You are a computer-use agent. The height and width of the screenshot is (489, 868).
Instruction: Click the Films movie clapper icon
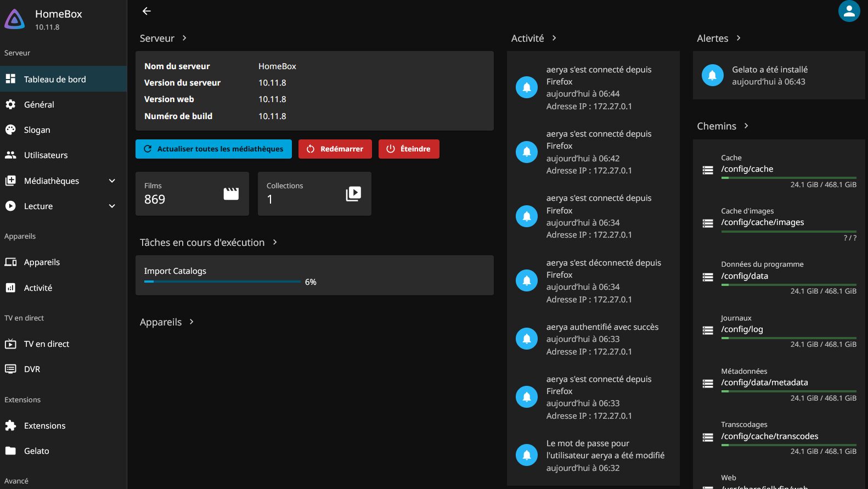231,194
